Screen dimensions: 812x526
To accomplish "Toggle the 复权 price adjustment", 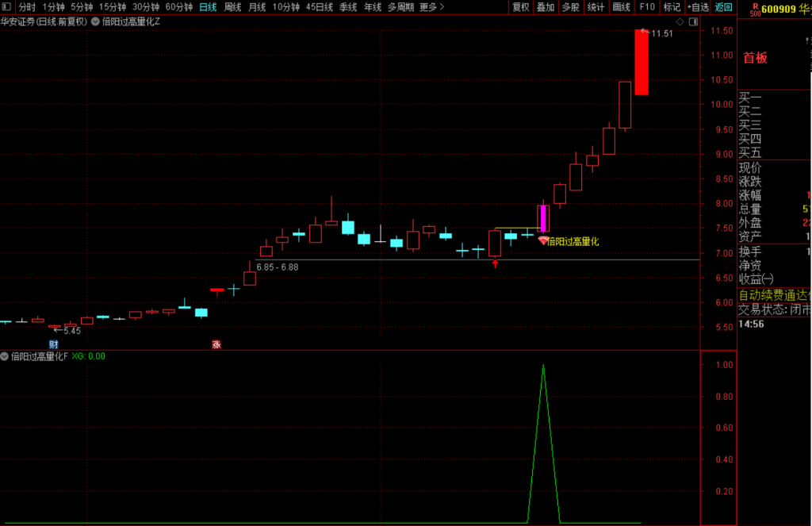I will point(520,6).
